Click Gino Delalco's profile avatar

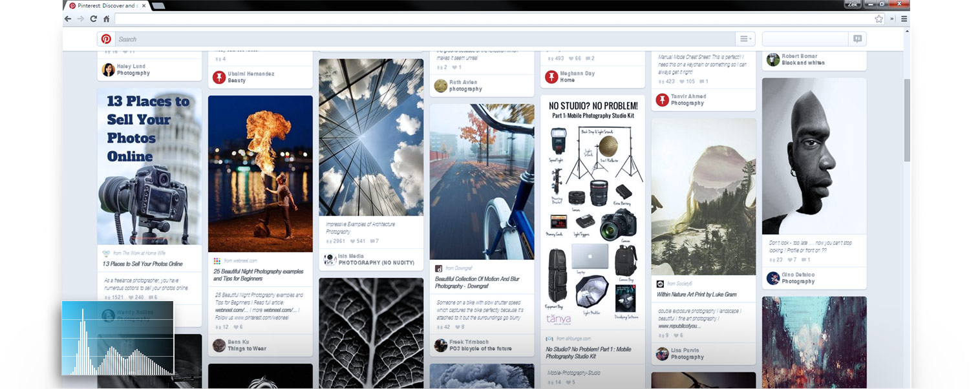coord(773,278)
